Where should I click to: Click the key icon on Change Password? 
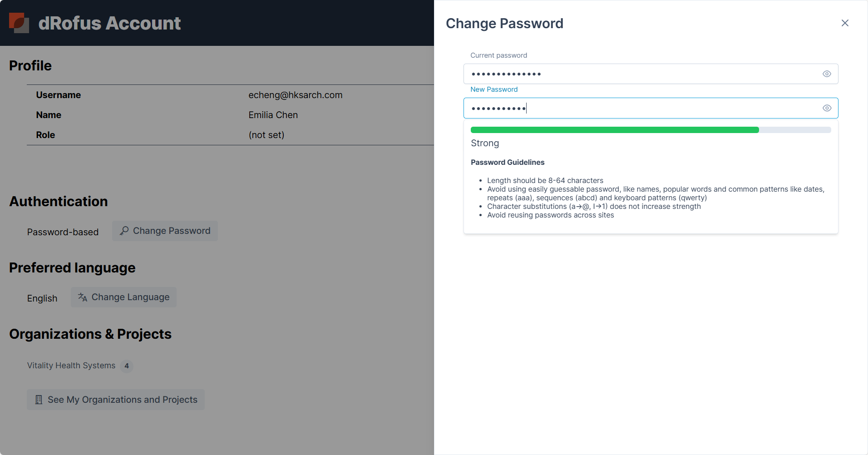tap(124, 231)
